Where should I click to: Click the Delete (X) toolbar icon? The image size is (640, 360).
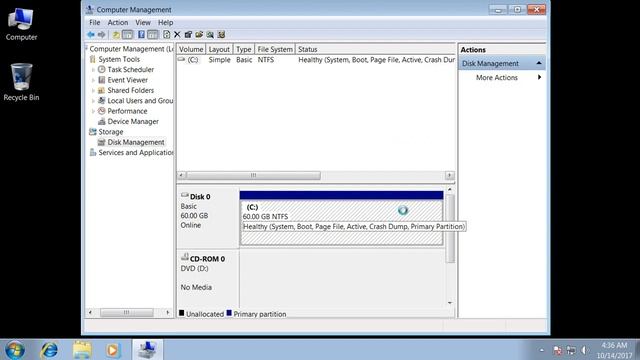coord(177,35)
